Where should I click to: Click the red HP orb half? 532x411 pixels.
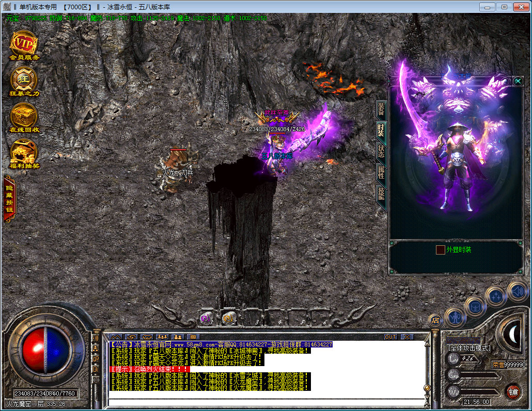click(x=33, y=350)
